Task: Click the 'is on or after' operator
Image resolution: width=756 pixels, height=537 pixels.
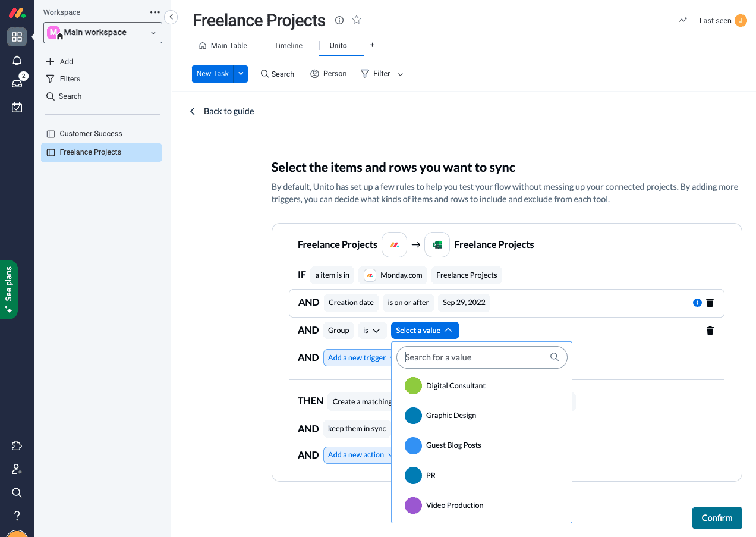Action: pyautogui.click(x=408, y=303)
